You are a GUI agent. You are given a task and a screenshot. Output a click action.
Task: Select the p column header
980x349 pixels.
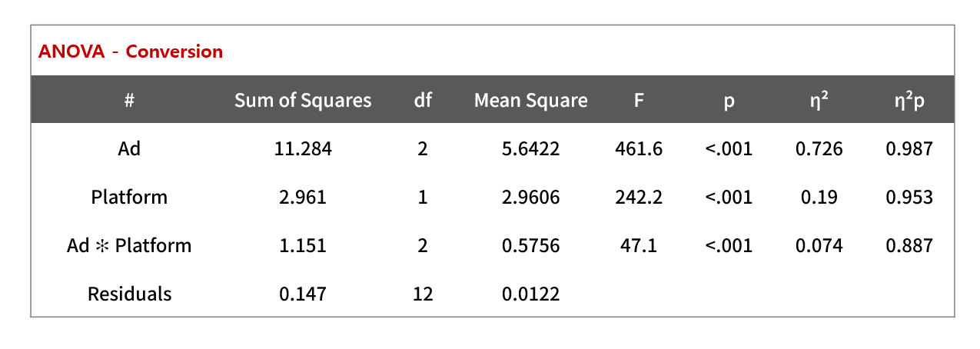click(x=729, y=101)
